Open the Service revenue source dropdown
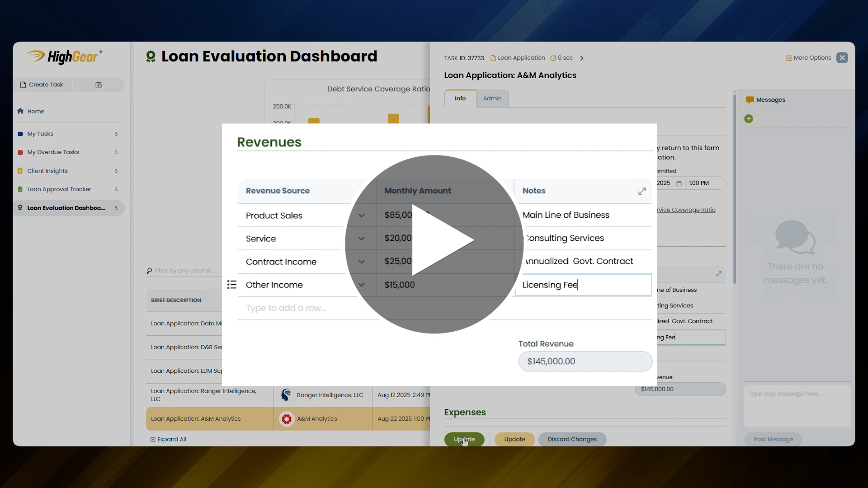868x488 pixels. (x=362, y=239)
